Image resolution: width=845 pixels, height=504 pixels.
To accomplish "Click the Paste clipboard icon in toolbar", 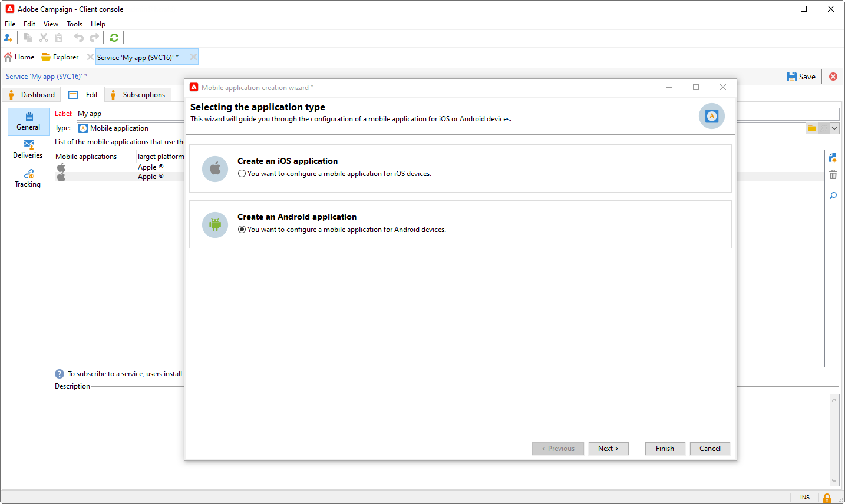I will pyautogui.click(x=59, y=38).
